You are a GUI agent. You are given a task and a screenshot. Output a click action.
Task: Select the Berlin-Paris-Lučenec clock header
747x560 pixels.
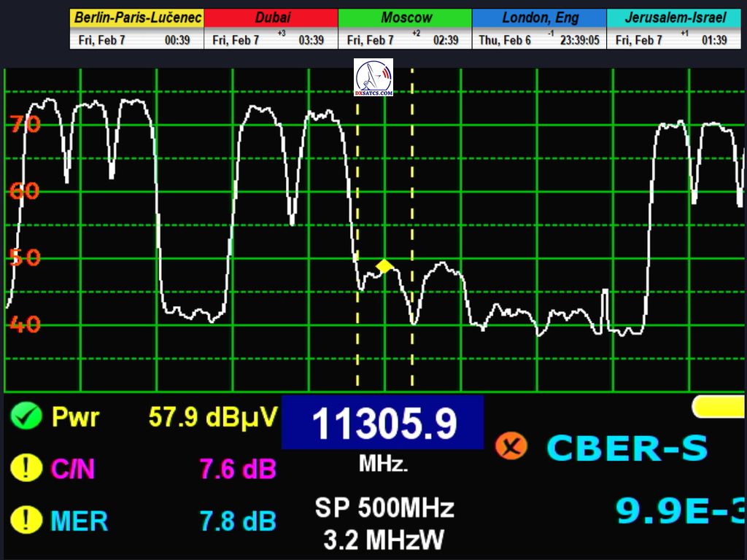(x=136, y=18)
